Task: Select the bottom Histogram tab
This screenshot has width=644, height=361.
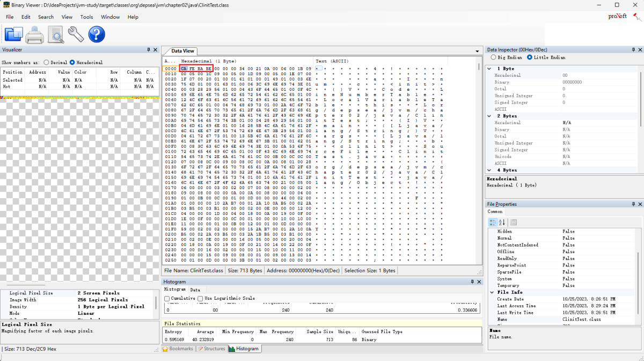Action: coord(244,349)
